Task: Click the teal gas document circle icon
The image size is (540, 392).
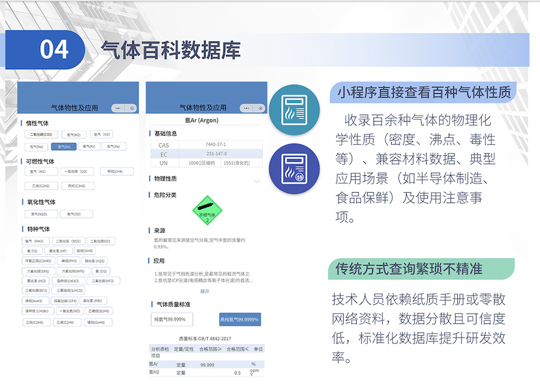Action: (295, 110)
